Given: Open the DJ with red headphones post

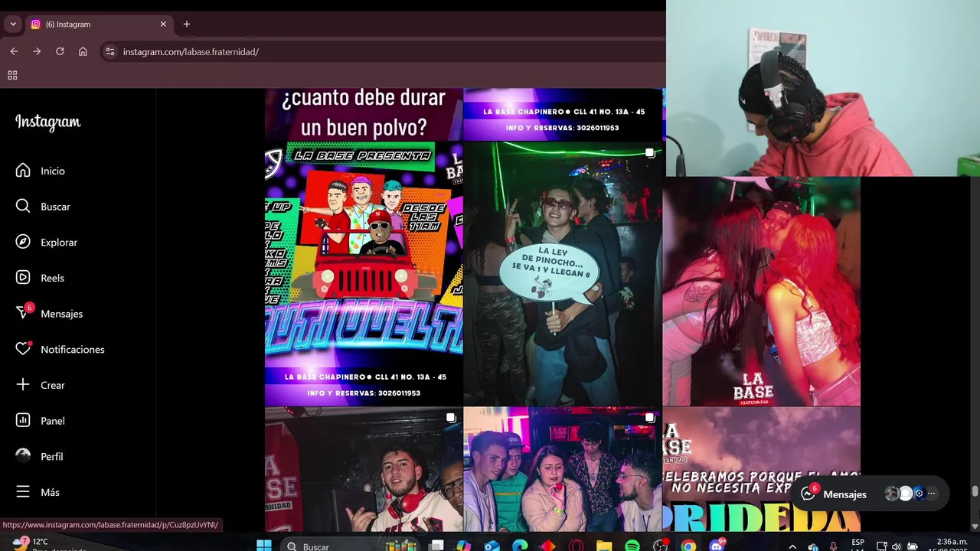Looking at the screenshot, I should (364, 469).
